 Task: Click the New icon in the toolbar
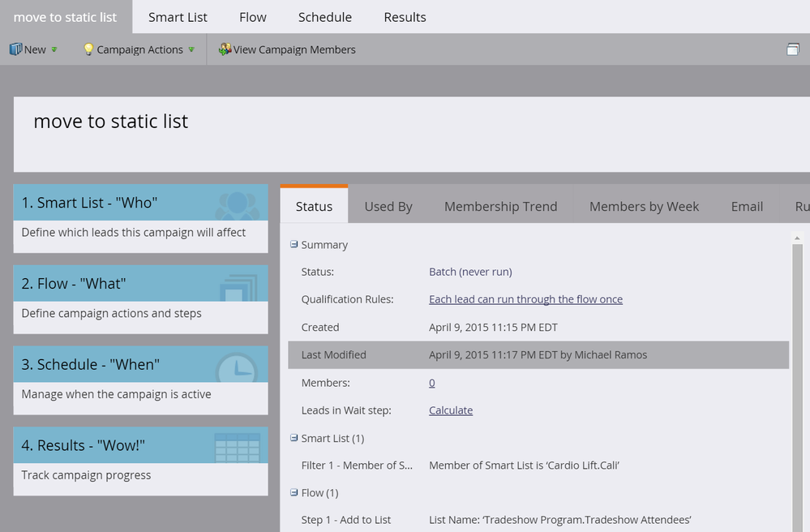pyautogui.click(x=15, y=49)
